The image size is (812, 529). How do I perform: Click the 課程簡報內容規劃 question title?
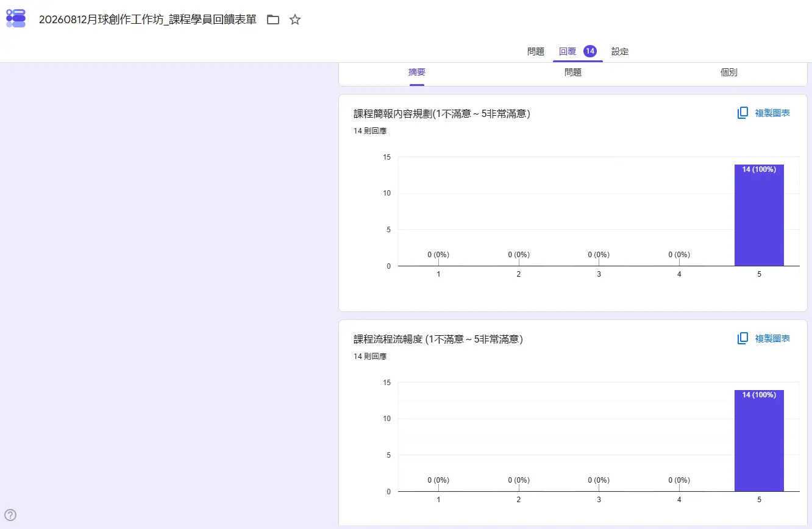(442, 113)
